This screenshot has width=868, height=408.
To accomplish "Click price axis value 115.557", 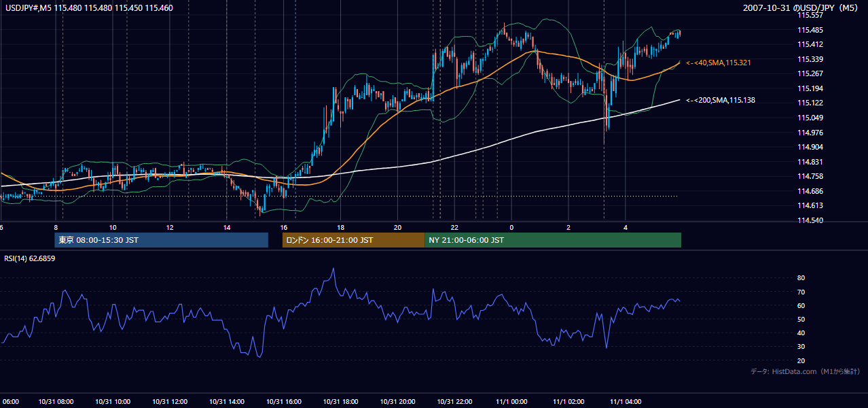I will pyautogui.click(x=810, y=15).
